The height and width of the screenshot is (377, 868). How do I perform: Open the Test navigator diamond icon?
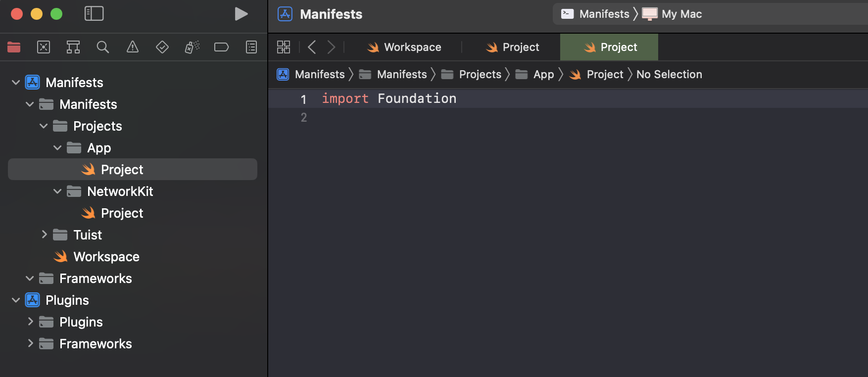pos(162,47)
